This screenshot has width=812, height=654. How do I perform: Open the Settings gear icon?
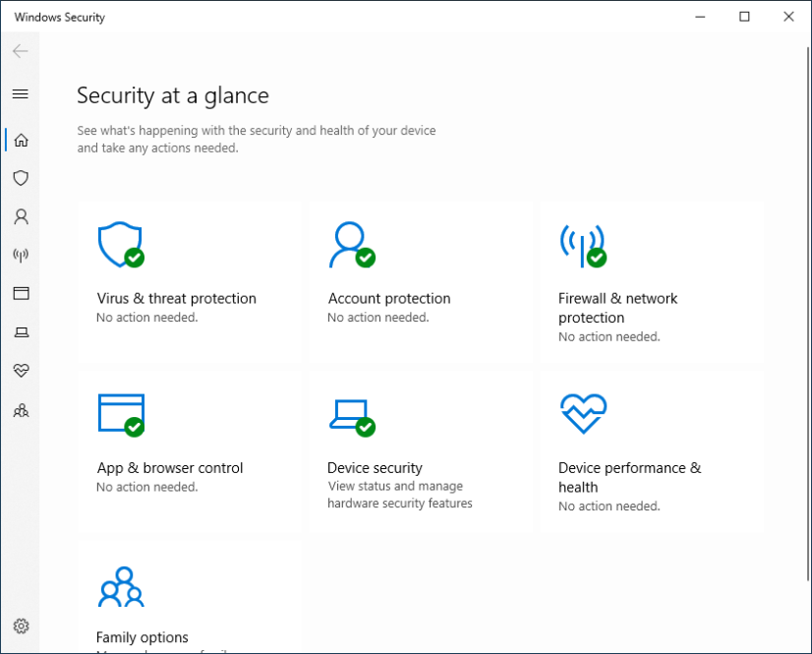point(21,625)
